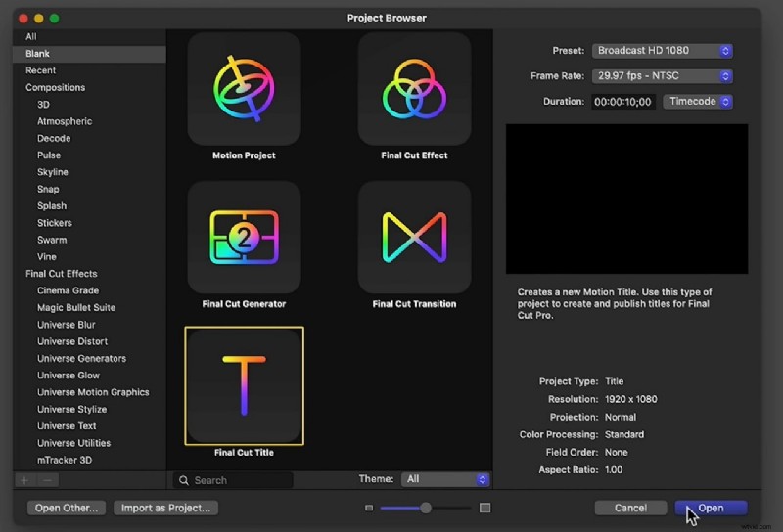This screenshot has width=783, height=532.
Task: Click the Project Type value Title
Action: 615,381
